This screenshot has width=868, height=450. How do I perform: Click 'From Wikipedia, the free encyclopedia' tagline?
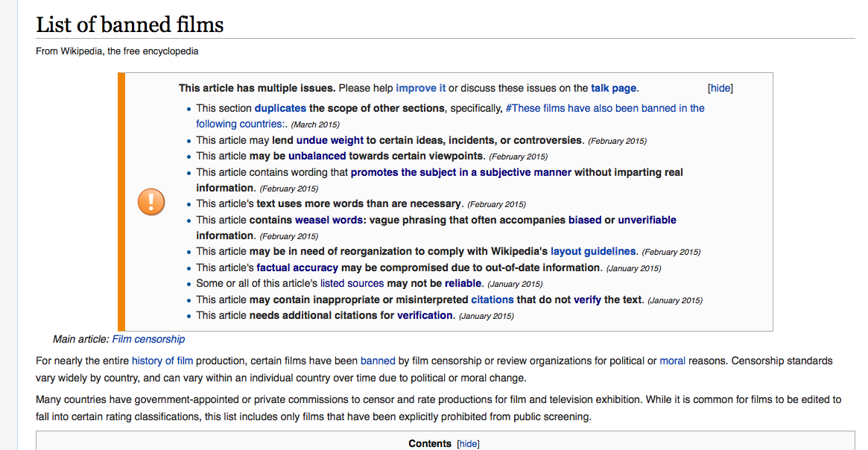pos(117,51)
